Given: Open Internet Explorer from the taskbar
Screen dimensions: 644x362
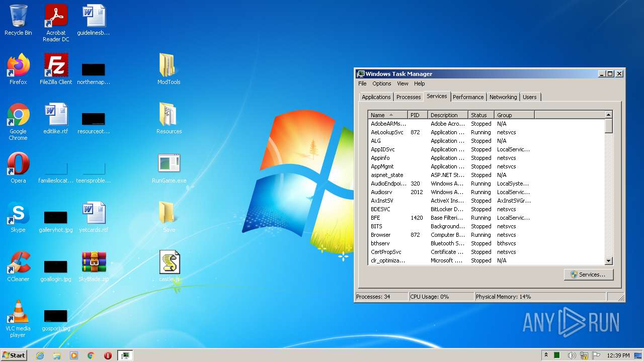Looking at the screenshot, I should [x=40, y=355].
